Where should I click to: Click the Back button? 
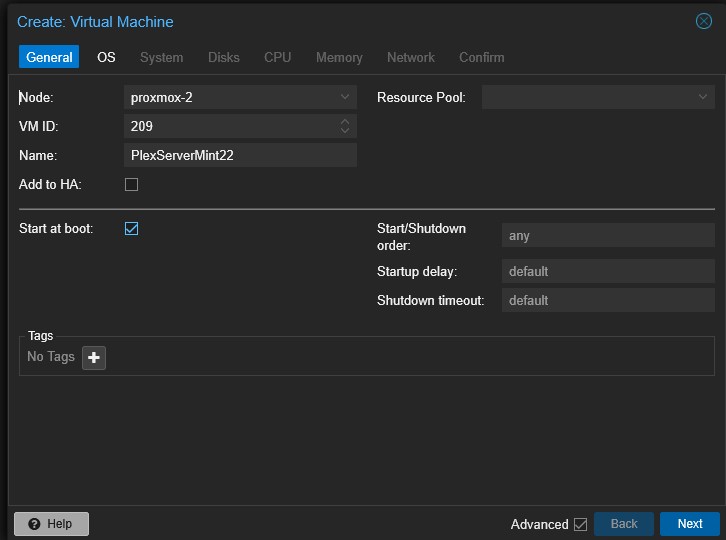pyautogui.click(x=624, y=524)
